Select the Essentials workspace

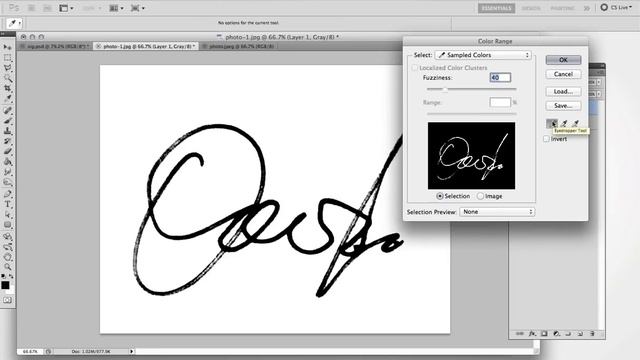pyautogui.click(x=496, y=8)
